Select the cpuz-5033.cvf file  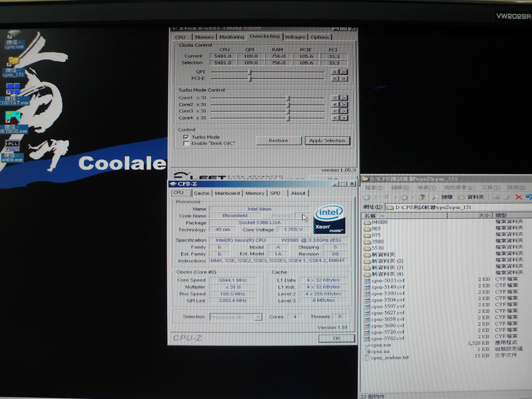tap(384, 281)
